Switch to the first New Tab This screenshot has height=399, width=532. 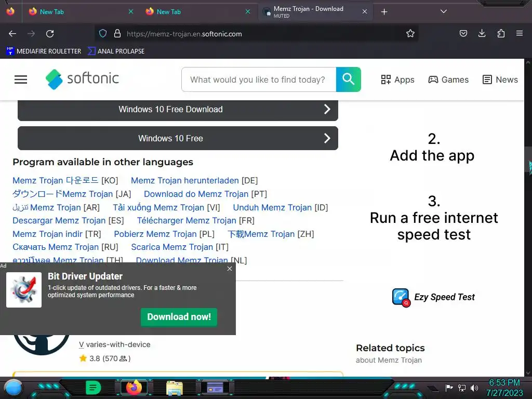pos(76,11)
